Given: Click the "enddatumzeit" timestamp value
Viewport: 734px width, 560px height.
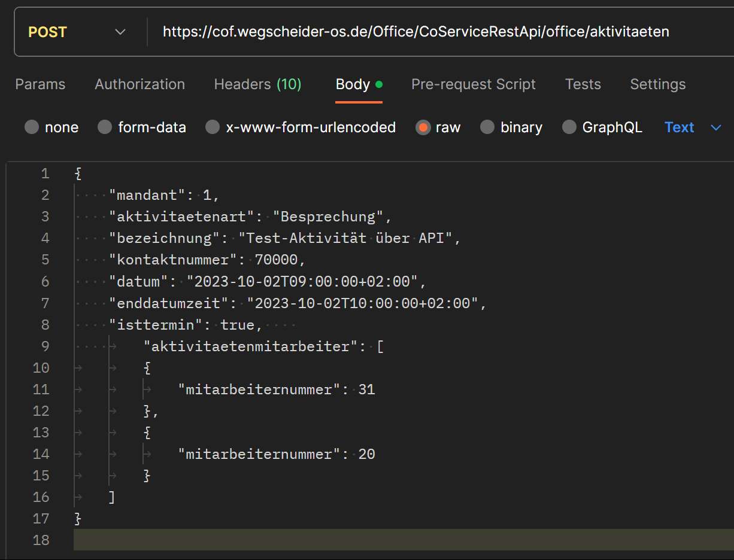Looking at the screenshot, I should (x=362, y=303).
